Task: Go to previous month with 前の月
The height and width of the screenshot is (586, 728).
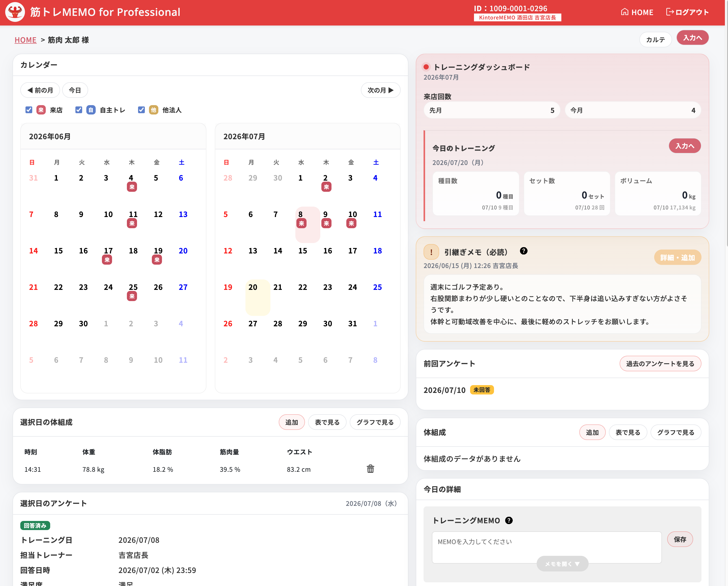Action: (x=40, y=90)
